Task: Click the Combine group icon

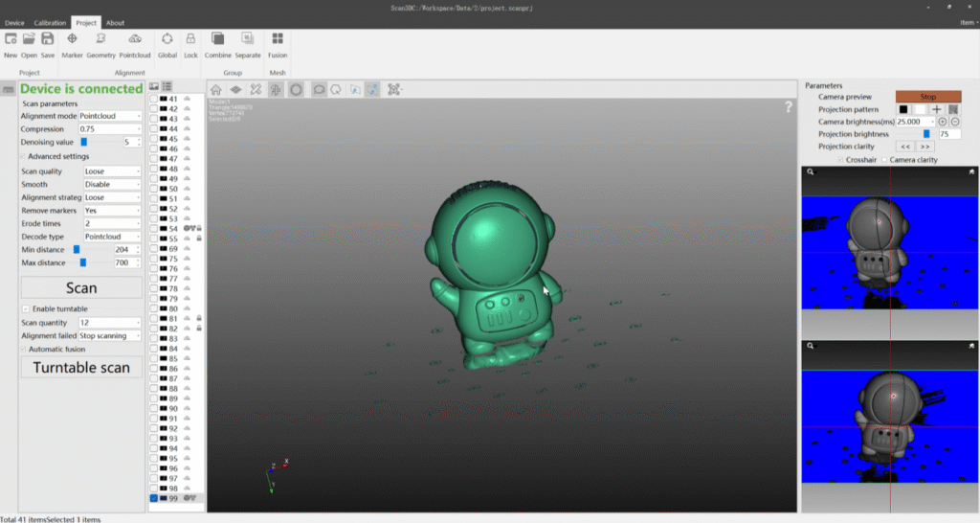Action: [217, 39]
